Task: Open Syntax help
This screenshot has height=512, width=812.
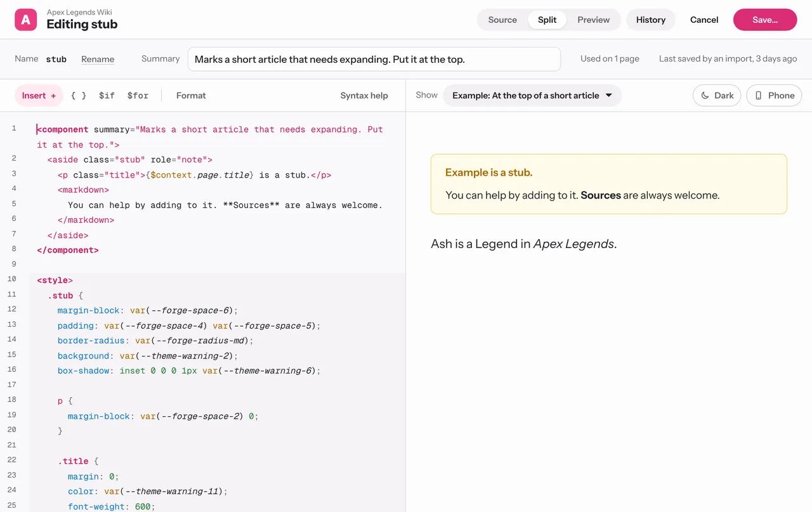Action: pyautogui.click(x=364, y=96)
